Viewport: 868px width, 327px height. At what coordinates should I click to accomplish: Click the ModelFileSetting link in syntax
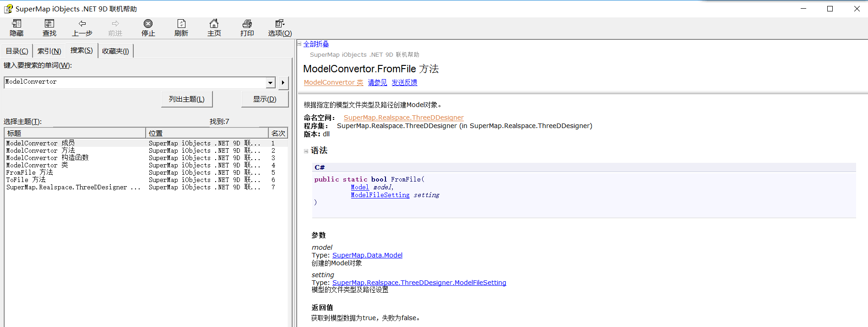pos(380,195)
